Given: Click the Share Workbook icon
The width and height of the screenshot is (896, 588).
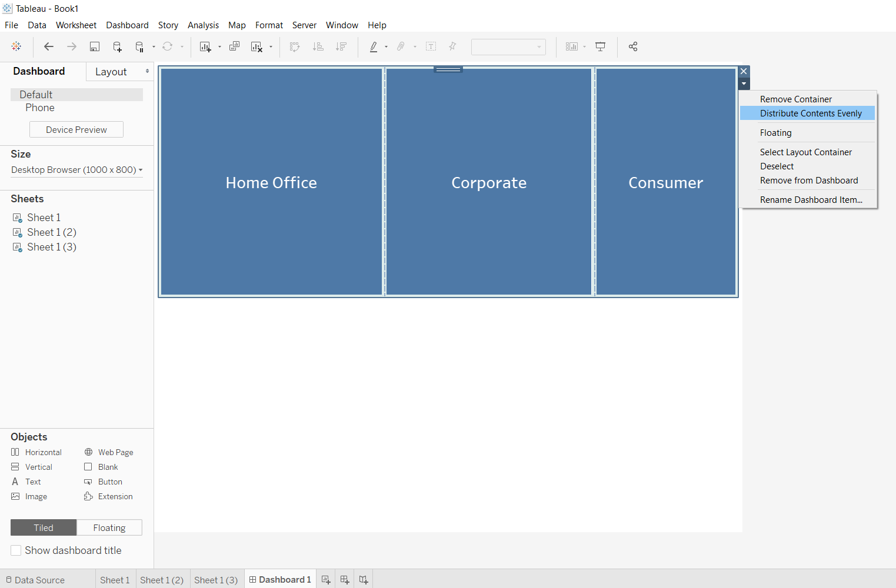Looking at the screenshot, I should (633, 46).
